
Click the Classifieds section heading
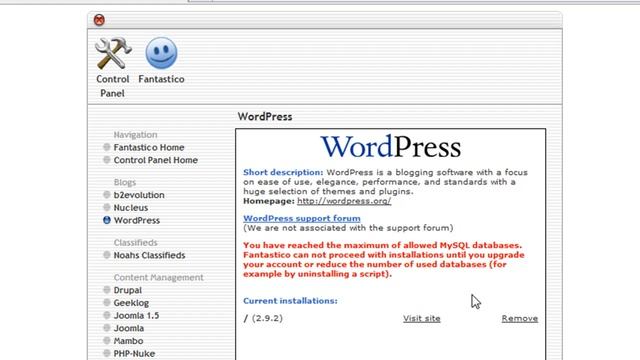tap(135, 242)
